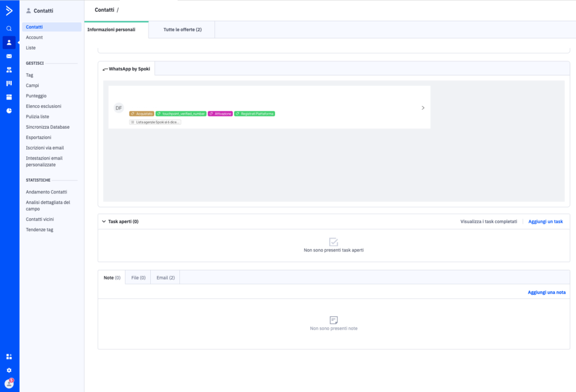
Task: Click user avatar with notification badge
Action: [x=9, y=384]
